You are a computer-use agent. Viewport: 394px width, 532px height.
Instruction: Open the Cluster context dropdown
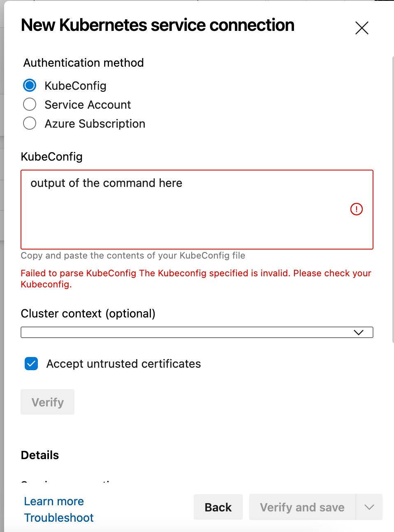pyautogui.click(x=197, y=332)
